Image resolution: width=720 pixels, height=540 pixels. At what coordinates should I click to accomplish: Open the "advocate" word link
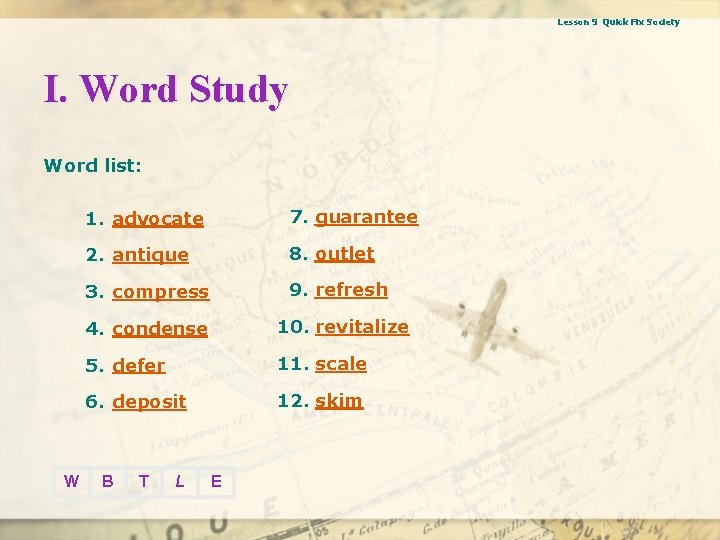click(158, 219)
